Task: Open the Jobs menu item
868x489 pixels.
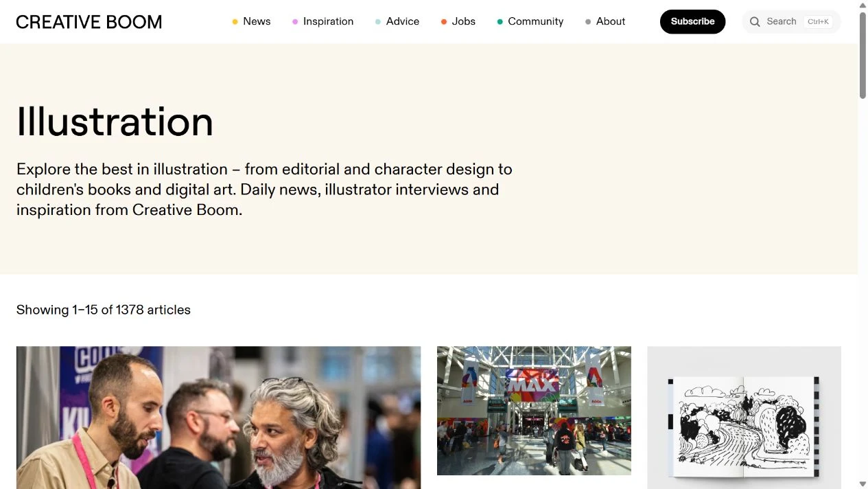Action: tap(458, 21)
